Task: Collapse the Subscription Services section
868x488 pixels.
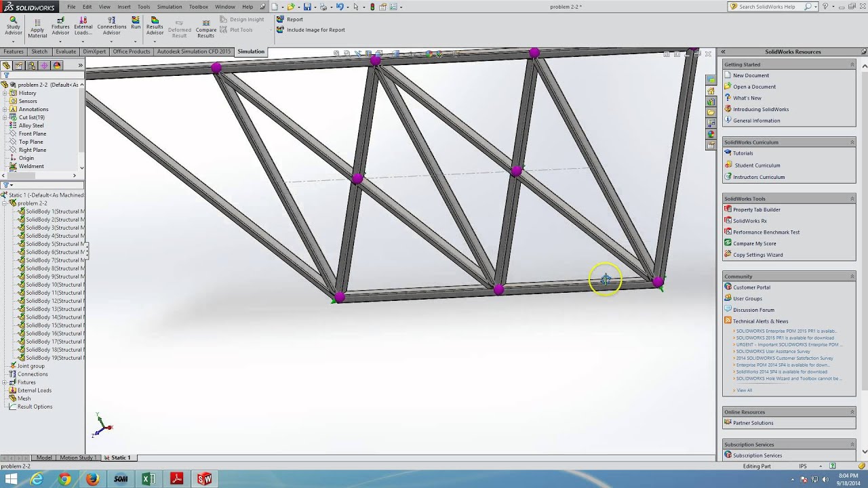Action: 852,445
